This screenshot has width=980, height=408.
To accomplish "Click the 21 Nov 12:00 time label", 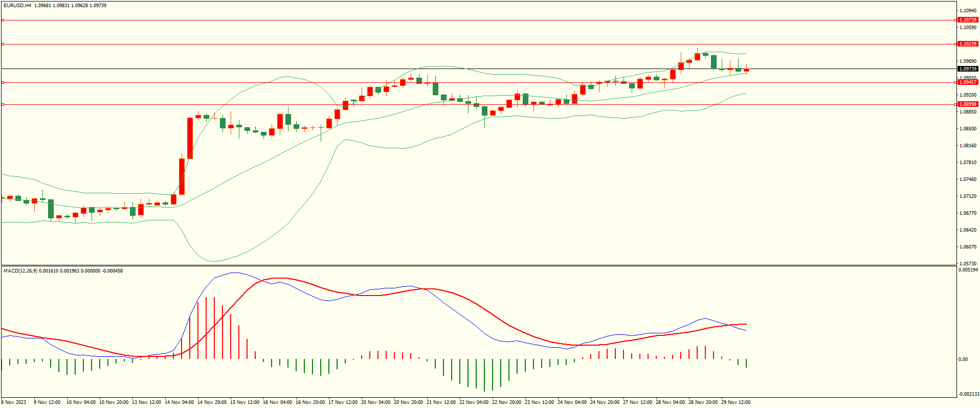I will click(x=441, y=402).
